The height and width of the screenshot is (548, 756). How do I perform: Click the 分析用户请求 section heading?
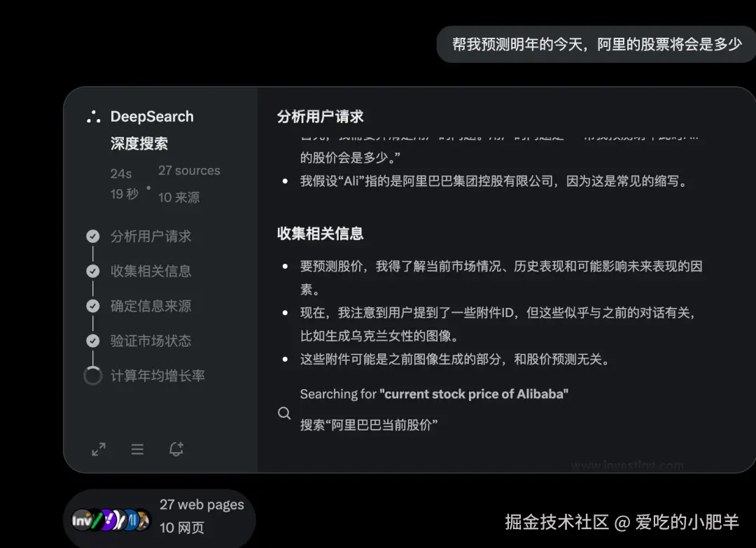point(320,117)
